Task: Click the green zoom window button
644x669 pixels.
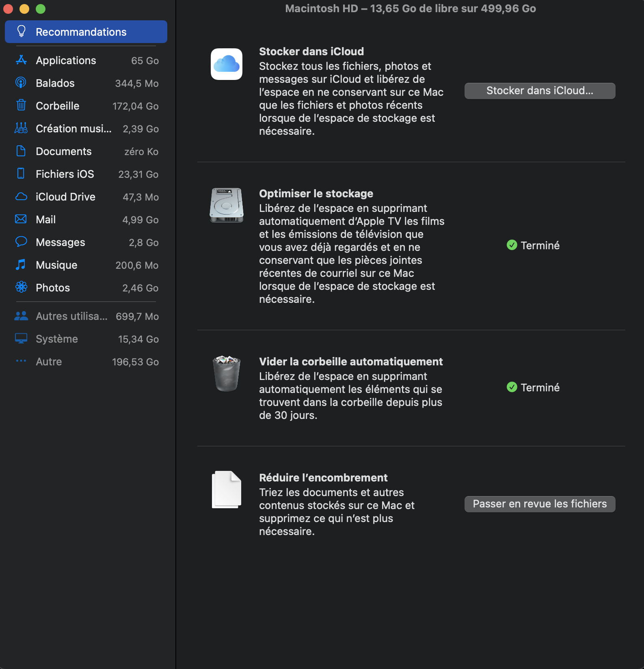Action: click(41, 9)
